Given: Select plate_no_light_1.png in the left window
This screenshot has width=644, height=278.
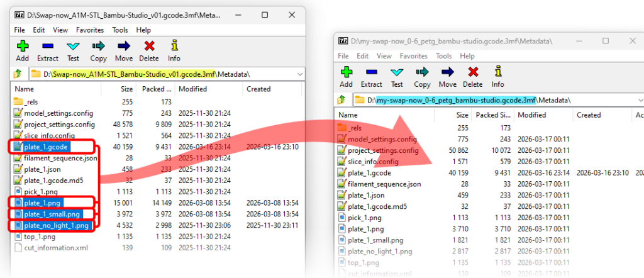Looking at the screenshot, I should pyautogui.click(x=56, y=225).
